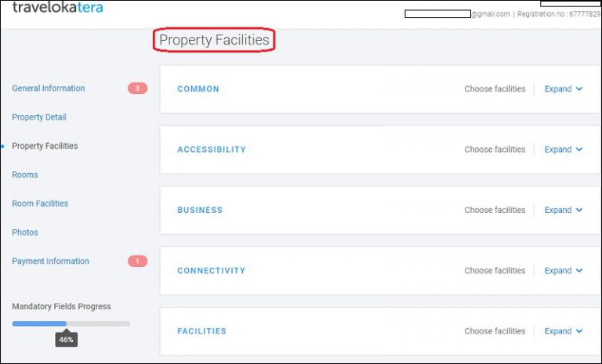
Task: Expand the Connectivity facilities section
Action: (563, 271)
